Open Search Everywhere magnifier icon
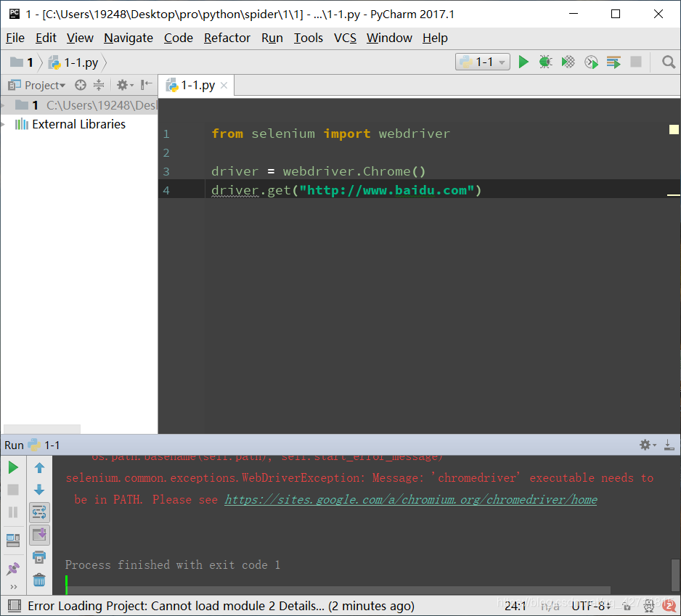681x616 pixels. click(x=668, y=62)
